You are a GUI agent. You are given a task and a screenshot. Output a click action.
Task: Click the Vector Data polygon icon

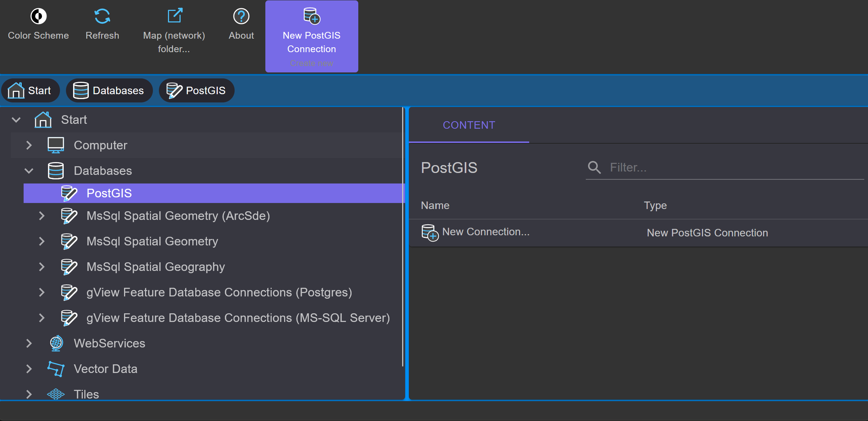(56, 369)
